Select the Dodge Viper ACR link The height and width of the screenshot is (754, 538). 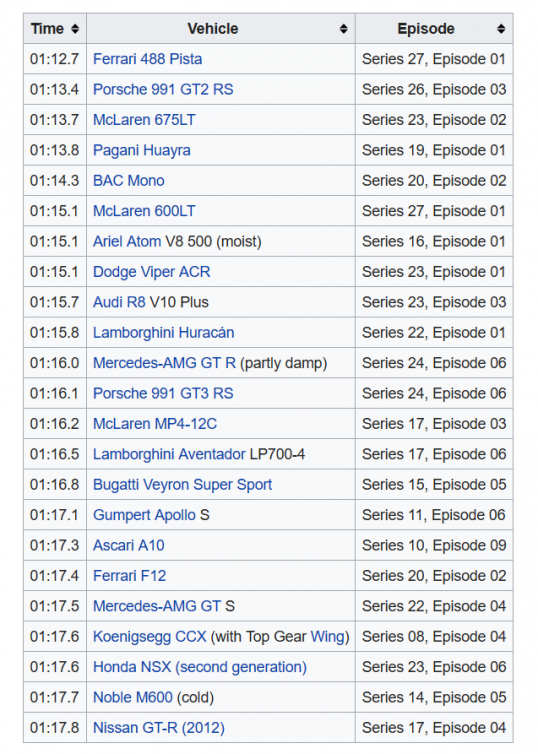(x=152, y=272)
